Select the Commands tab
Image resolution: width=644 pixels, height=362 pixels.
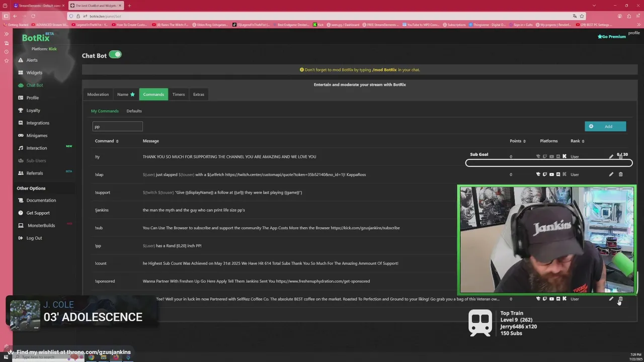[x=153, y=94]
